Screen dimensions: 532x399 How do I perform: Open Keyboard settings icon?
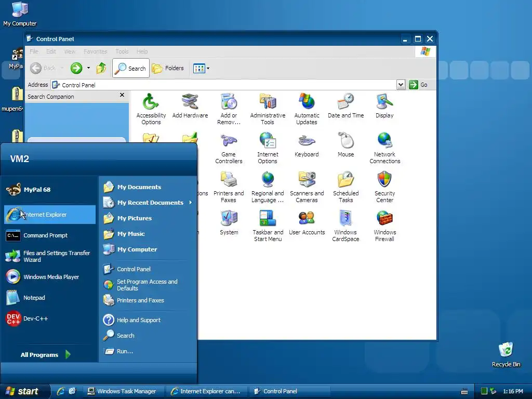[307, 145]
